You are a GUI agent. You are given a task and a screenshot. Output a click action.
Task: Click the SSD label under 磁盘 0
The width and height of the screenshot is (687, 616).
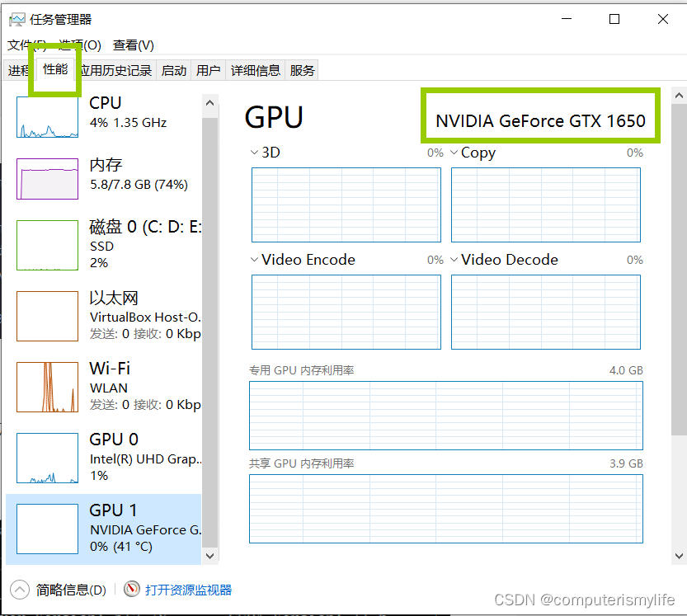point(101,247)
